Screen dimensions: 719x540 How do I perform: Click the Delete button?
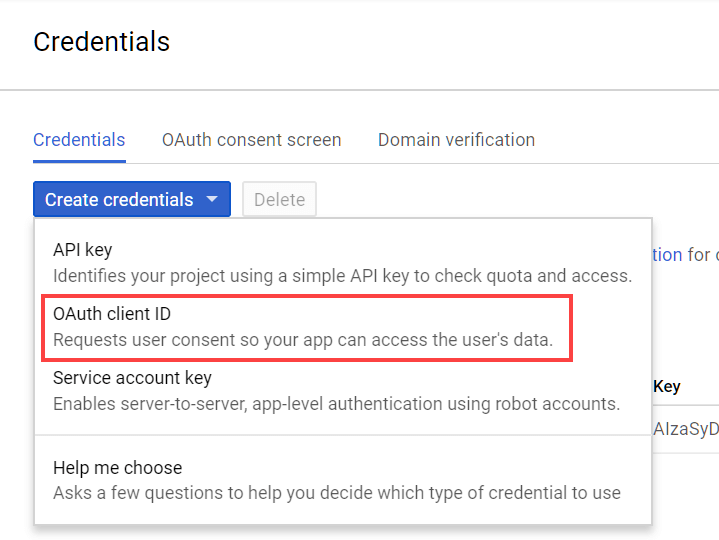pyautogui.click(x=279, y=199)
